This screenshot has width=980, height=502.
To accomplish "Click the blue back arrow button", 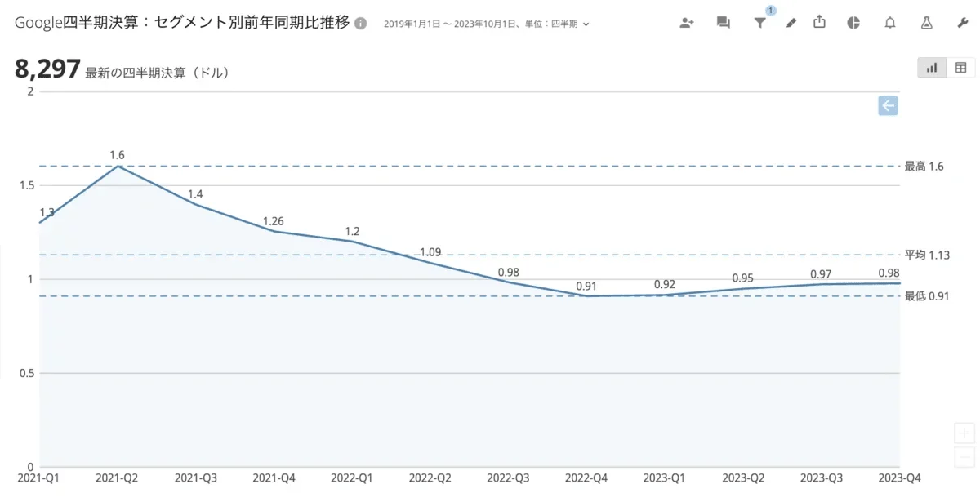I will tap(888, 105).
